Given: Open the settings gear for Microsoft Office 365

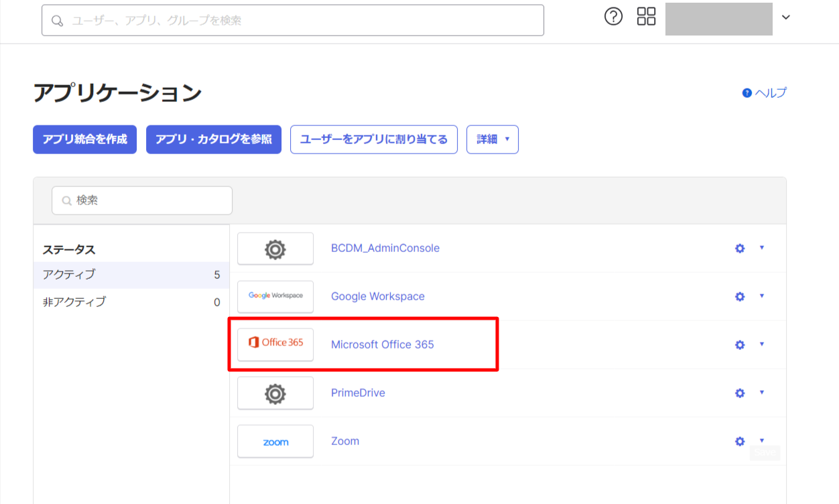Looking at the screenshot, I should 740,344.
